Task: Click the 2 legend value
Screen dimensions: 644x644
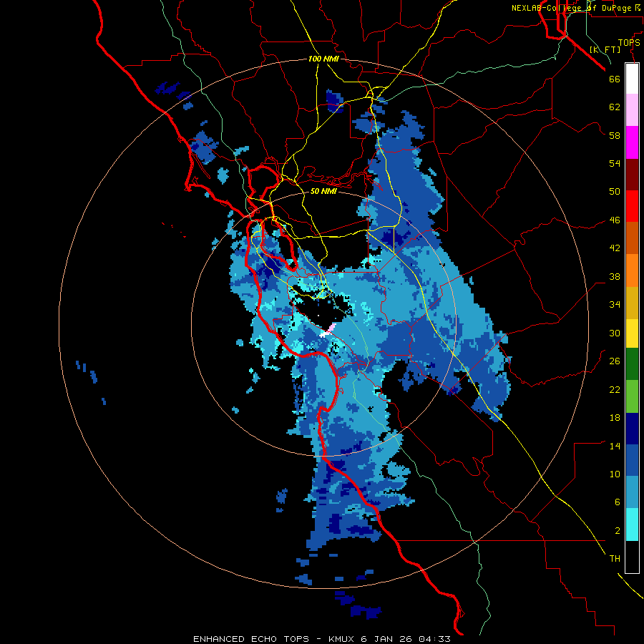Action: point(617,531)
